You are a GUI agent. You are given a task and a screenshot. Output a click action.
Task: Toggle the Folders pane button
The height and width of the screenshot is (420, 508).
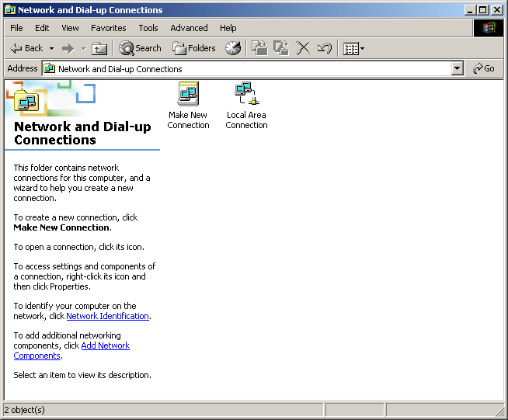click(x=194, y=48)
